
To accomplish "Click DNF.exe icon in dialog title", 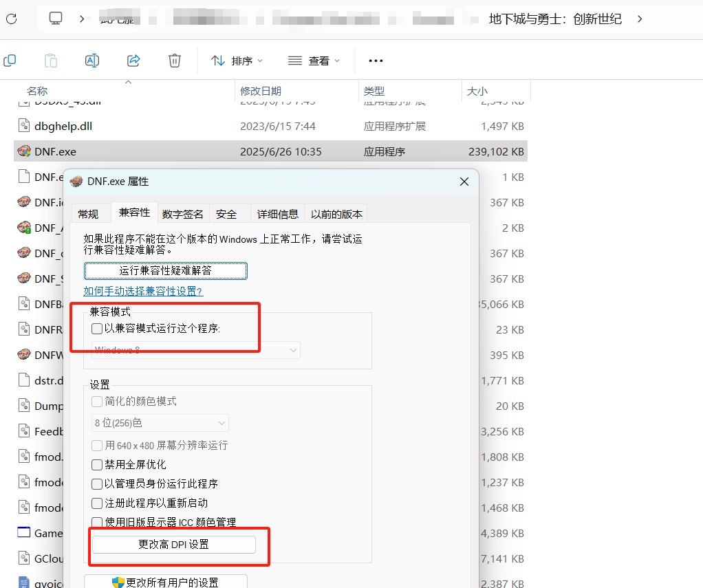I will 76,181.
